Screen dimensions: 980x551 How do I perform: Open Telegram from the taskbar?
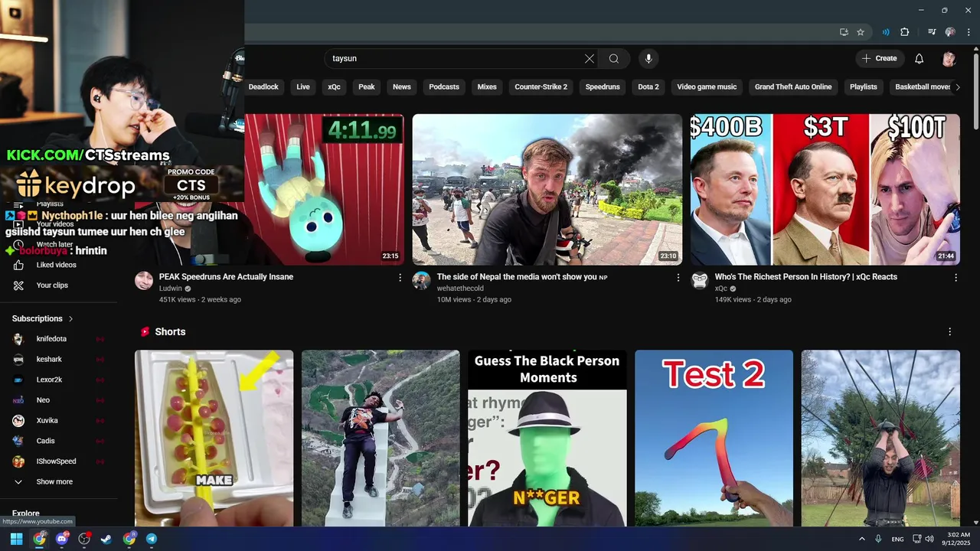(x=152, y=539)
